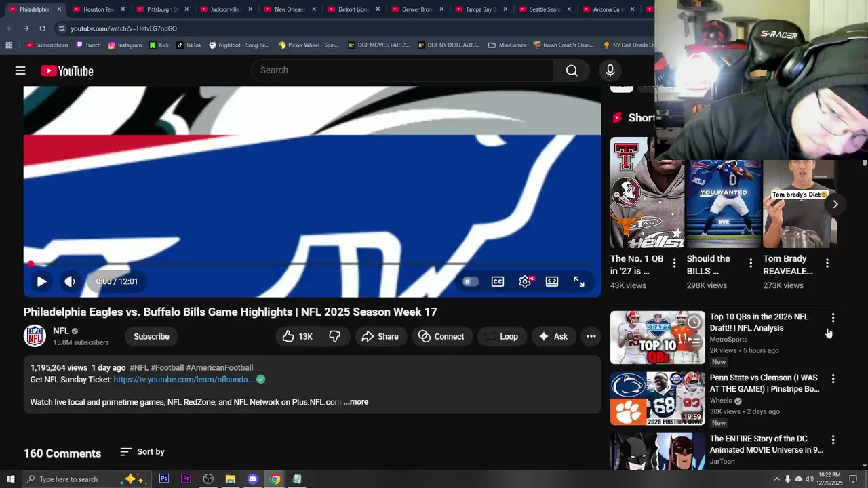Open Photoshop from taskbar
Screen dimensions: 868x488
[164, 479]
